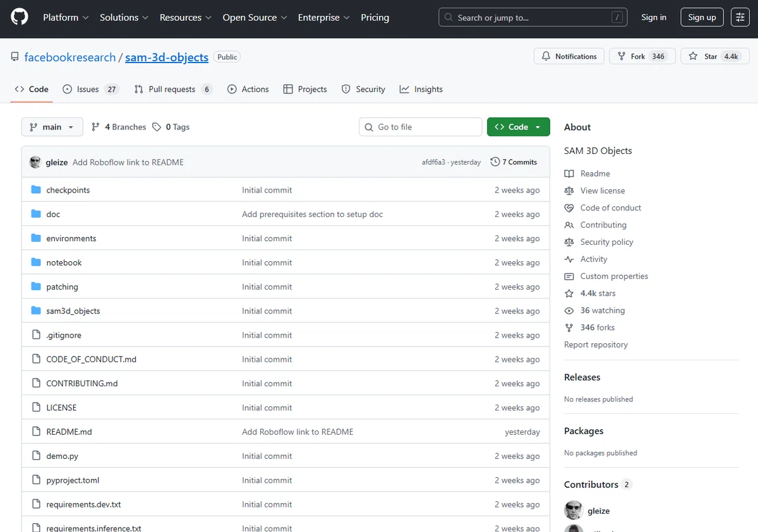Image resolution: width=758 pixels, height=532 pixels.
Task: Expand the Open Source menu
Action: (x=255, y=17)
